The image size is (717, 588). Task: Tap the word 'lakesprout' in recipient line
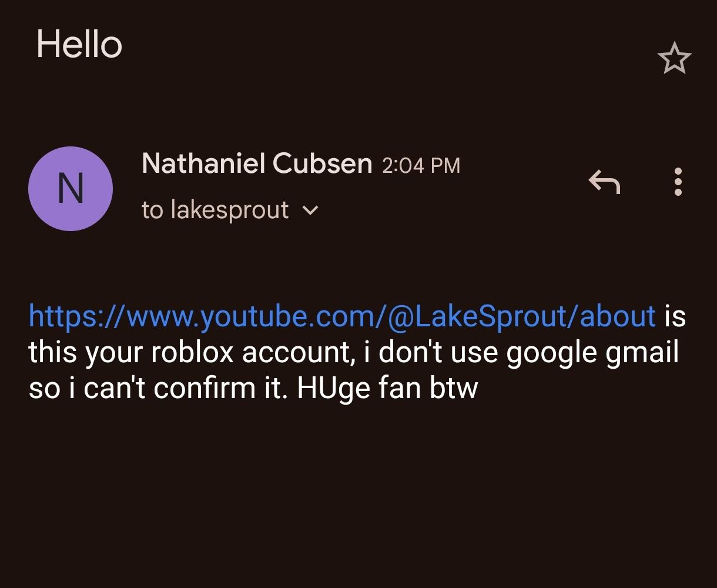tap(230, 210)
